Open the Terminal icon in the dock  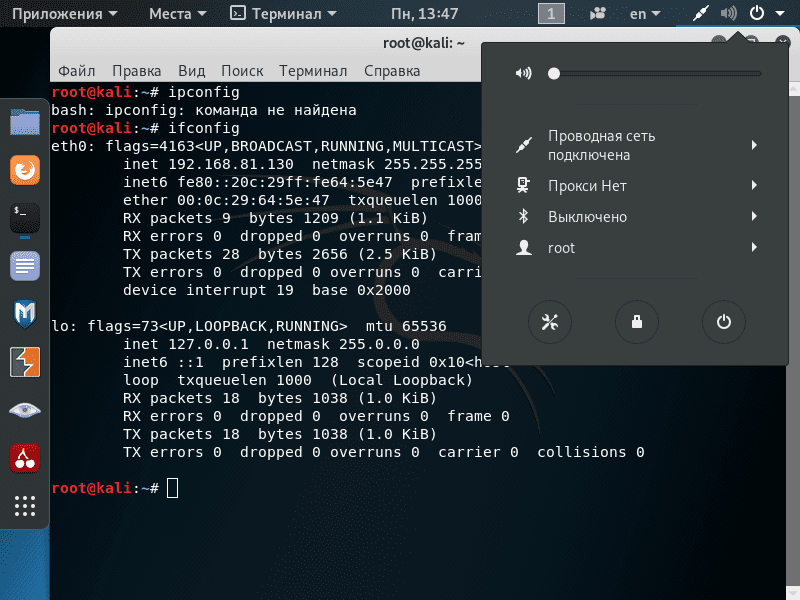25,219
